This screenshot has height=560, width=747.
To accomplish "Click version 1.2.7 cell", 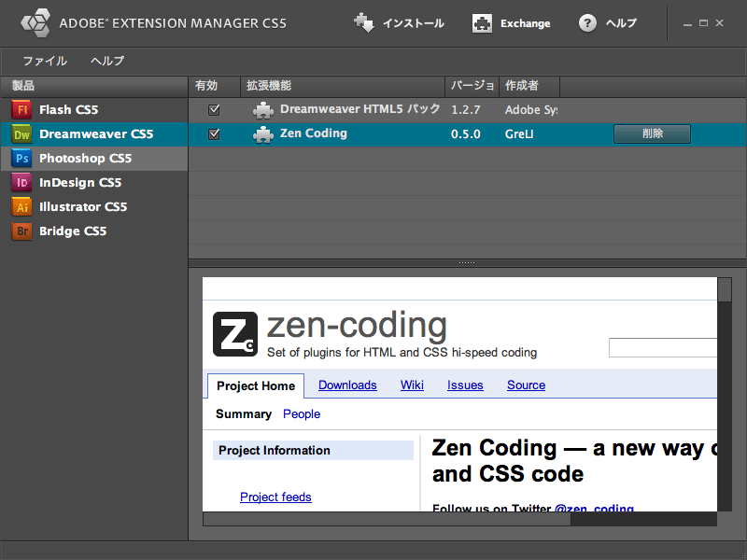I will 465,110.
